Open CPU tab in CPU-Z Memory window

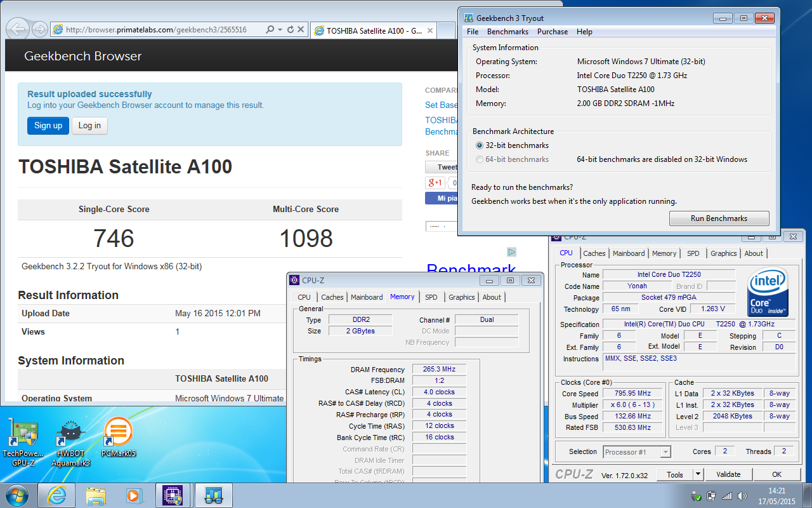(304, 297)
